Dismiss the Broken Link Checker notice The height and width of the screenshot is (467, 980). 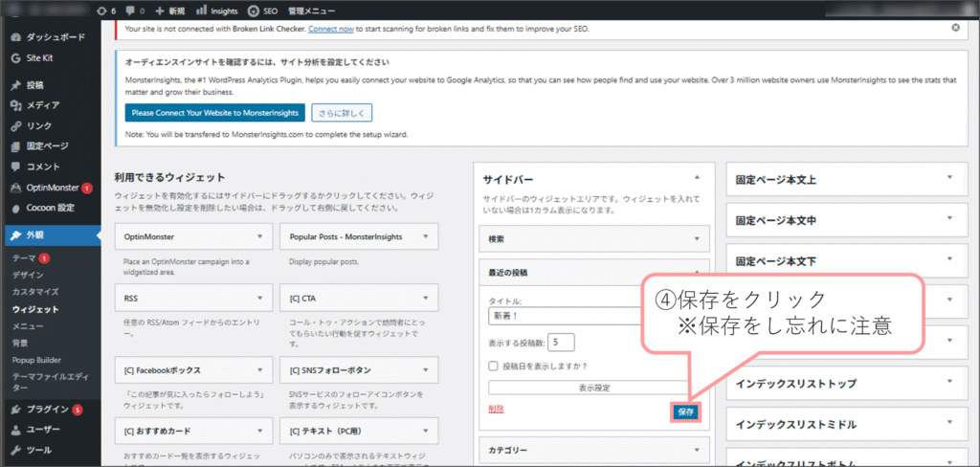[955, 29]
